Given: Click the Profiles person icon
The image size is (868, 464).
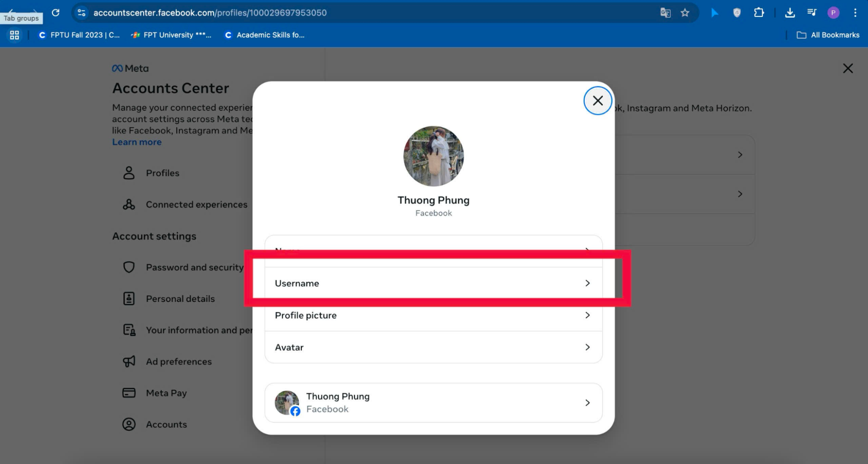Looking at the screenshot, I should tap(129, 173).
